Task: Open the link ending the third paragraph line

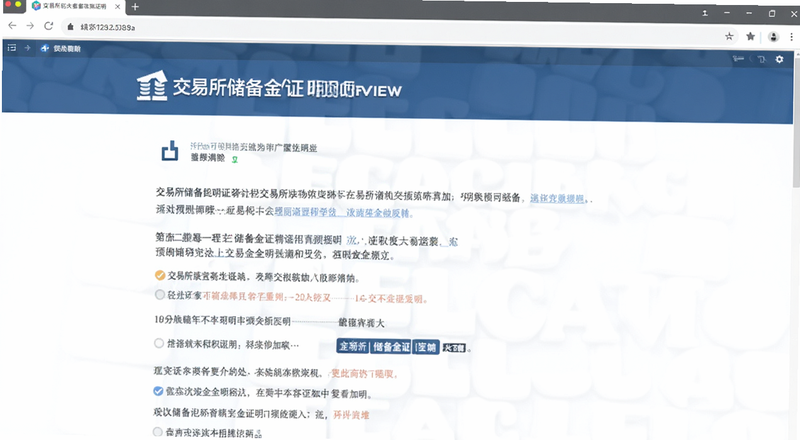Action: click(448, 241)
